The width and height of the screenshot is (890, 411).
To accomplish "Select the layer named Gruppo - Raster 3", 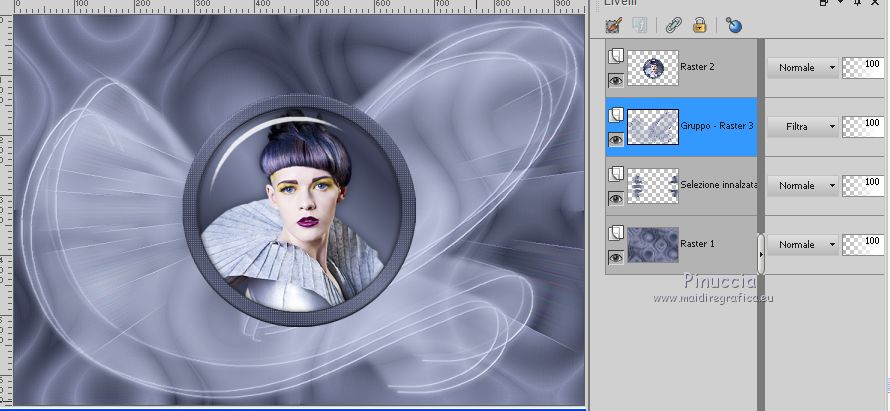I will (x=717, y=126).
